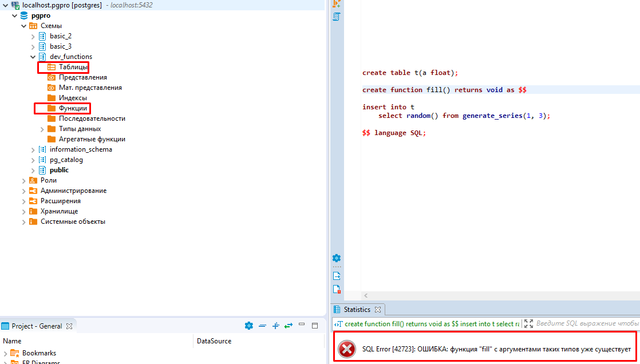The height and width of the screenshot is (364, 640).
Task: Show the output panel via the page-with-arrow icon
Action: pos(337,276)
